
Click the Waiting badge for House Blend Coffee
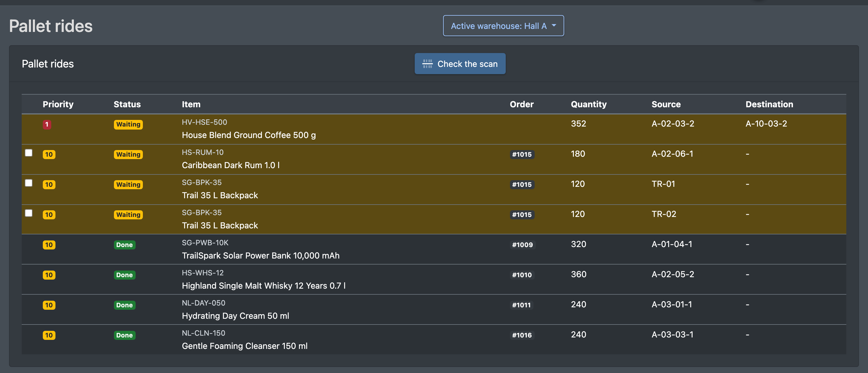coord(128,124)
